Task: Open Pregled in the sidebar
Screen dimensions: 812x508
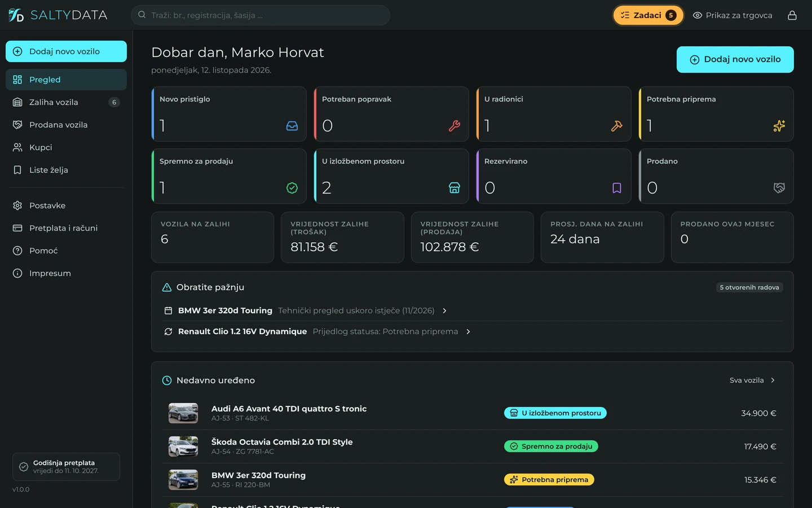Action: 66,80
